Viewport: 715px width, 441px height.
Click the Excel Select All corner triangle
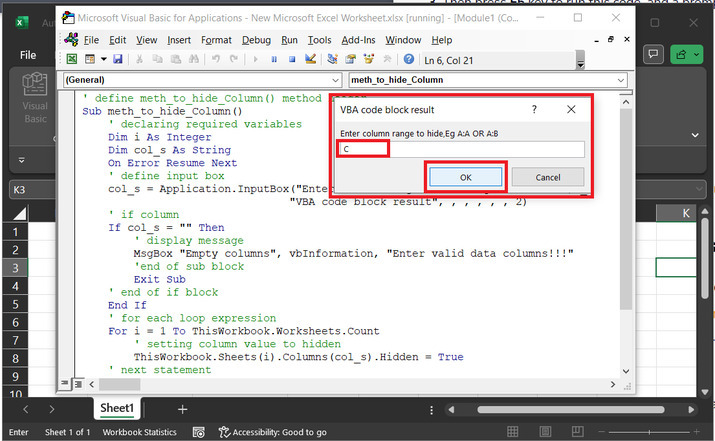tap(20, 213)
